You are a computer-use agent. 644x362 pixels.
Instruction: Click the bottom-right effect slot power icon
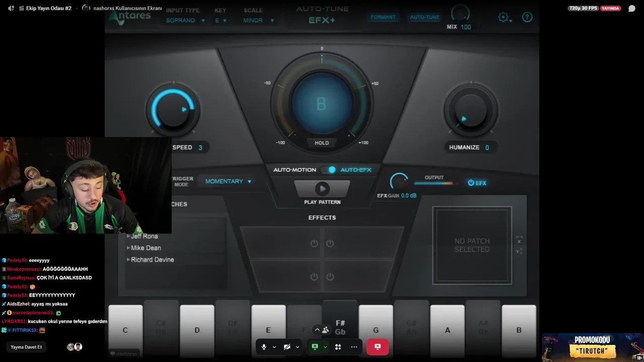(x=330, y=277)
